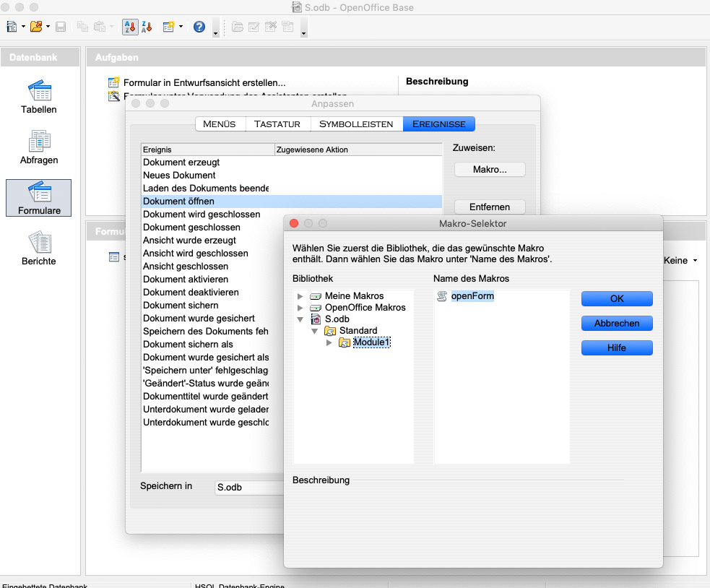Open the dropdown arrow beside Open file

point(48,27)
